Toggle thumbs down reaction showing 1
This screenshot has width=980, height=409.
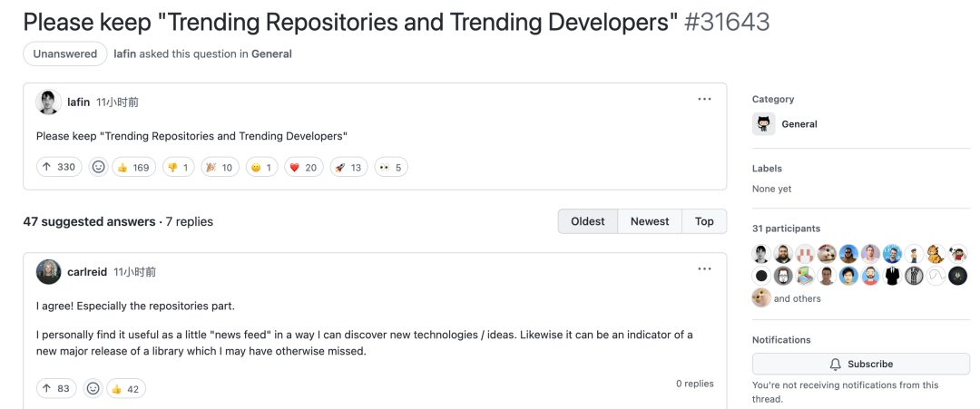(178, 168)
